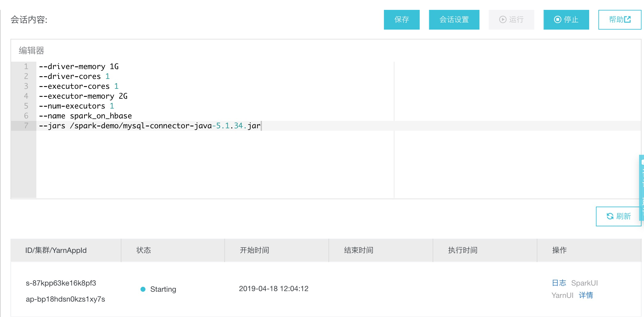The height and width of the screenshot is (317, 644).
Task: Click the disabled 运行 run button
Action: pyautogui.click(x=511, y=19)
